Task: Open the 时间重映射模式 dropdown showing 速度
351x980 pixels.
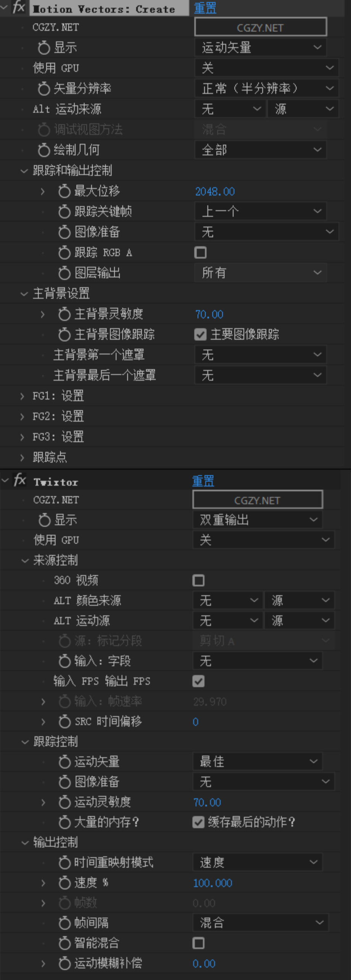Action: pyautogui.click(x=258, y=862)
